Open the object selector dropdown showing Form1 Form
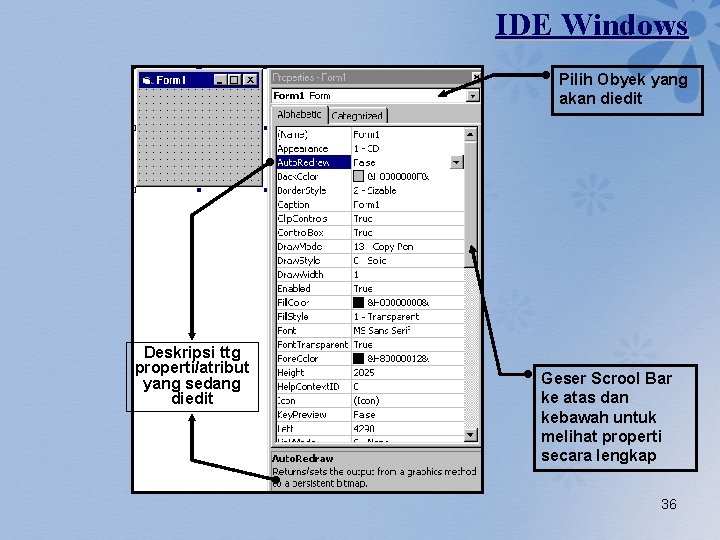The height and width of the screenshot is (540, 720). (x=472, y=96)
